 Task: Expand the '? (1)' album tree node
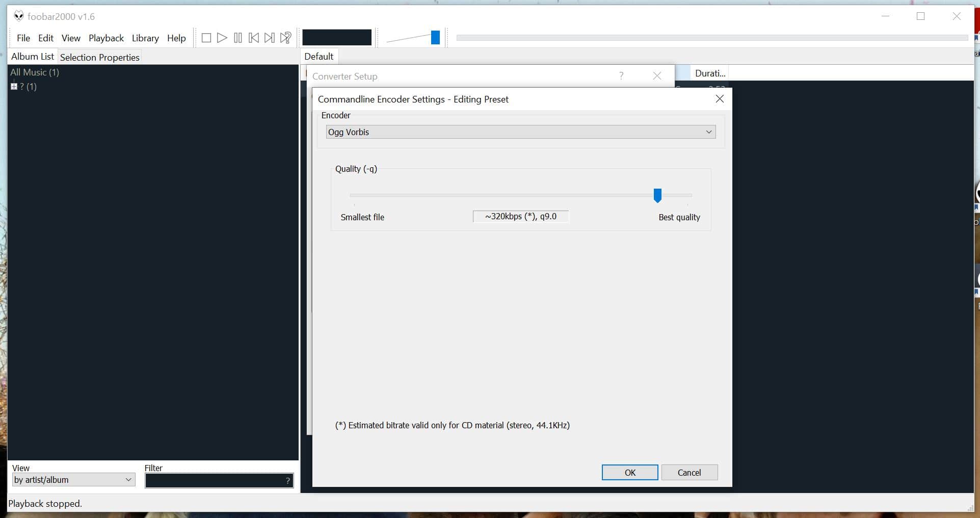point(14,87)
